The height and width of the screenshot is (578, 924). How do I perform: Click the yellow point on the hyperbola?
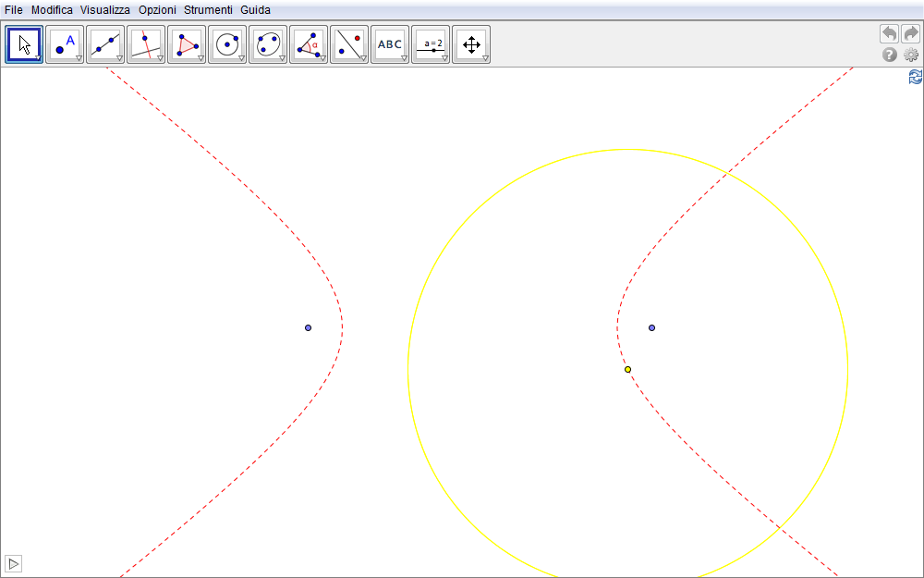628,370
